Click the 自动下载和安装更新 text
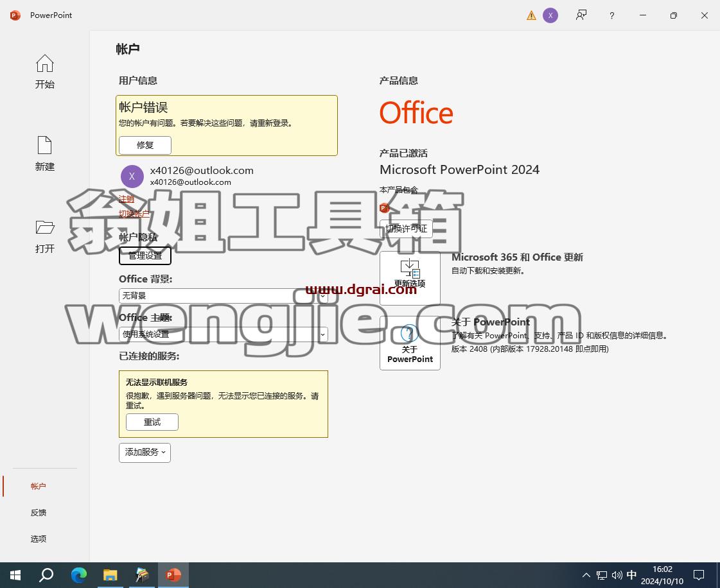The height and width of the screenshot is (588, 720). click(488, 271)
